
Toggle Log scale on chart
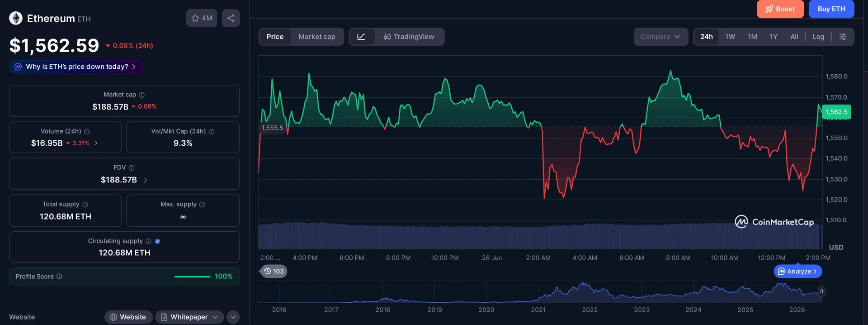click(x=818, y=37)
